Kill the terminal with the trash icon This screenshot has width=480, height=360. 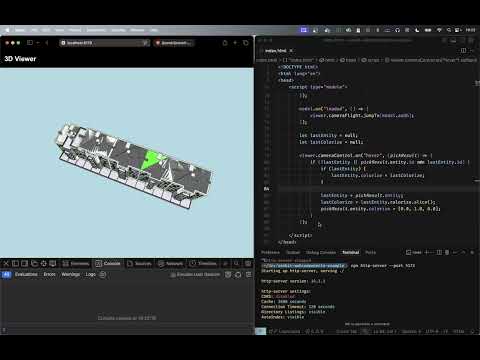pos(447,252)
